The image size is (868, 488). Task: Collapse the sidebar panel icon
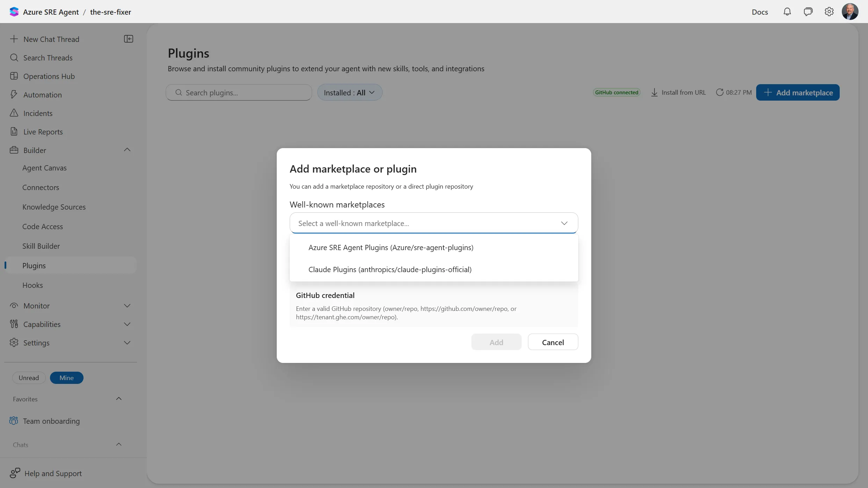129,39
